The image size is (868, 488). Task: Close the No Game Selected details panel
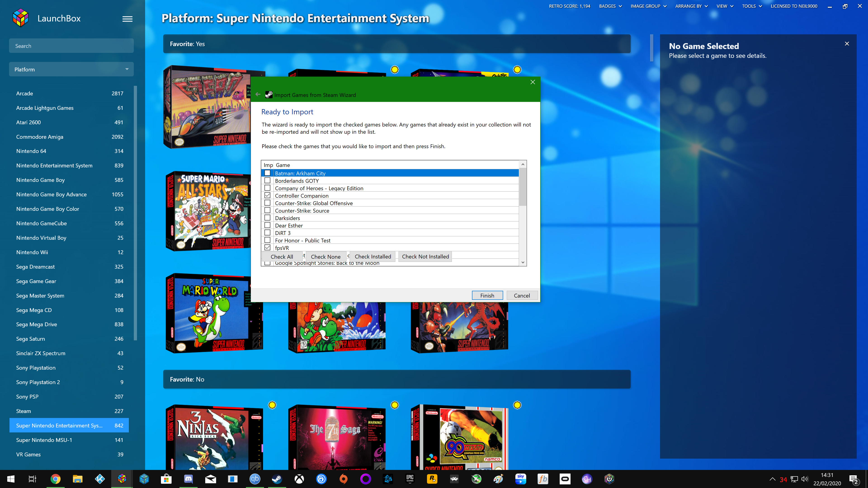pos(847,44)
